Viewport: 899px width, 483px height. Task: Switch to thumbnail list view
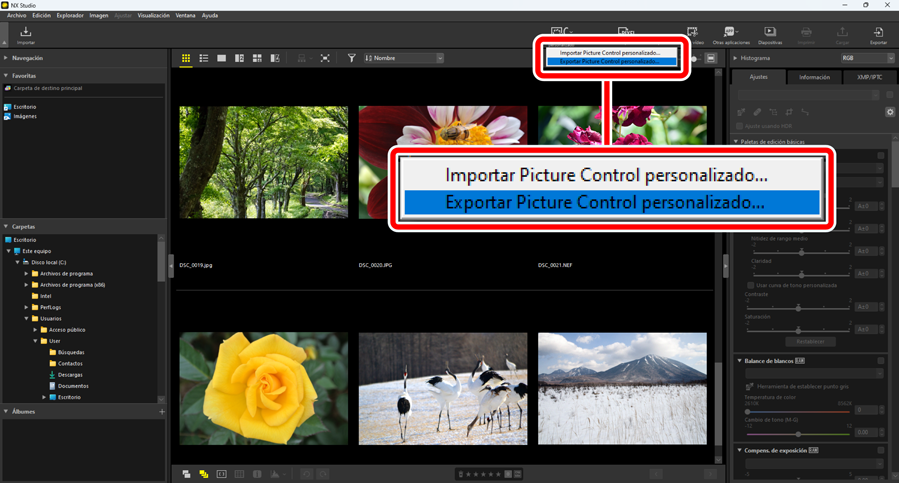pos(204,59)
